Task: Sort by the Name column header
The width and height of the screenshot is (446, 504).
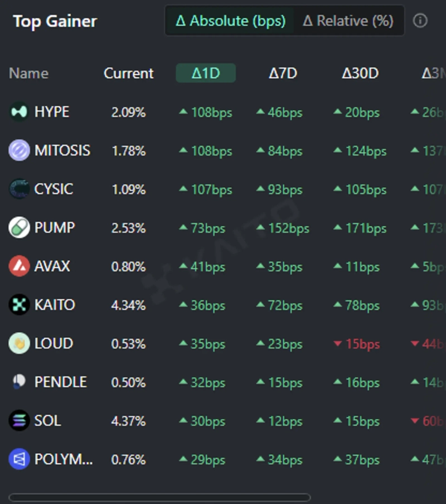Action: 28,73
